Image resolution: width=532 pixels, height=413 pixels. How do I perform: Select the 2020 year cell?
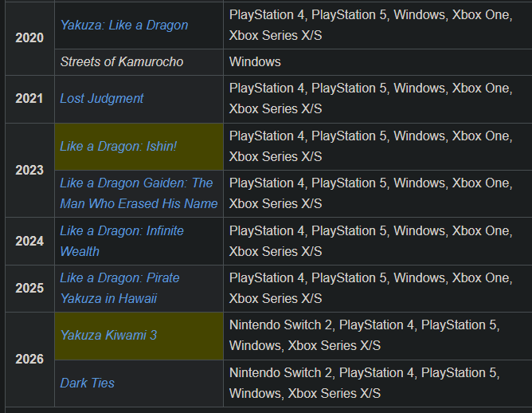[29, 38]
